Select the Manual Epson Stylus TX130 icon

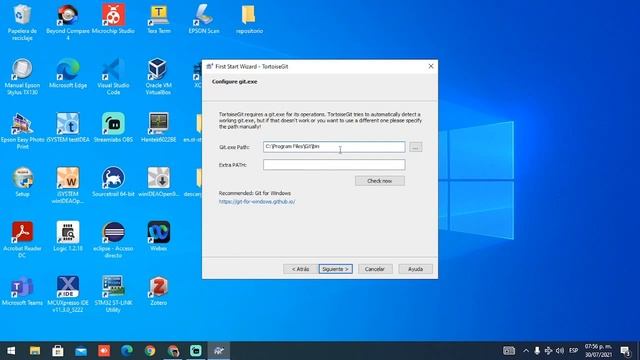point(22,76)
